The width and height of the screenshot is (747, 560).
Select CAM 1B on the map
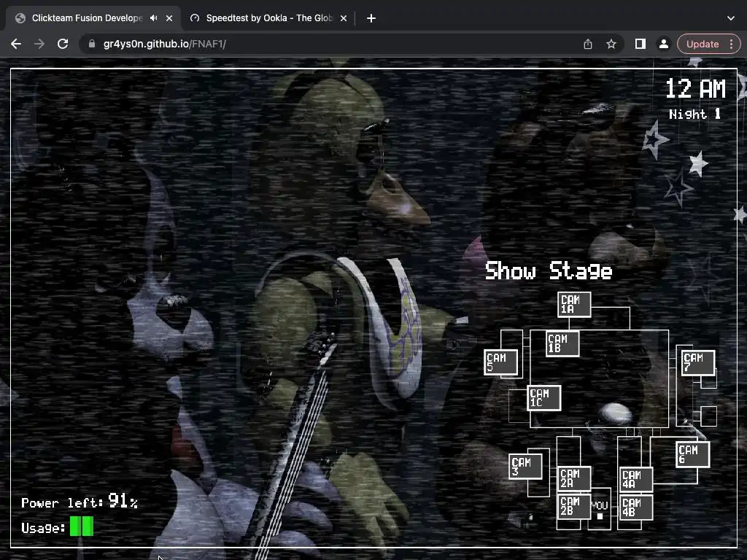tap(562, 343)
